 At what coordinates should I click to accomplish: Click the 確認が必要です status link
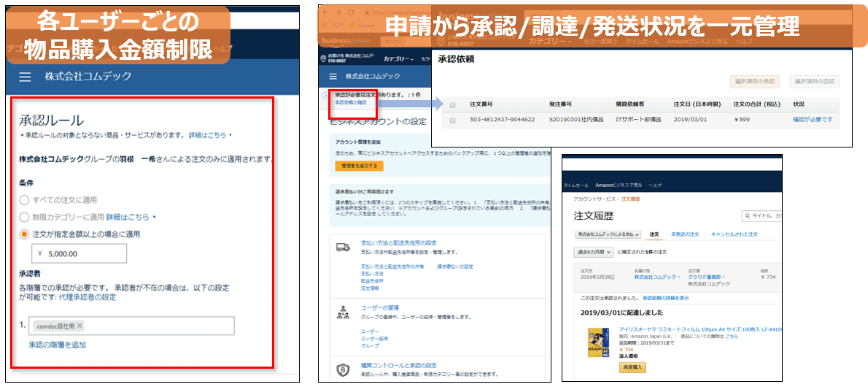coord(813,120)
